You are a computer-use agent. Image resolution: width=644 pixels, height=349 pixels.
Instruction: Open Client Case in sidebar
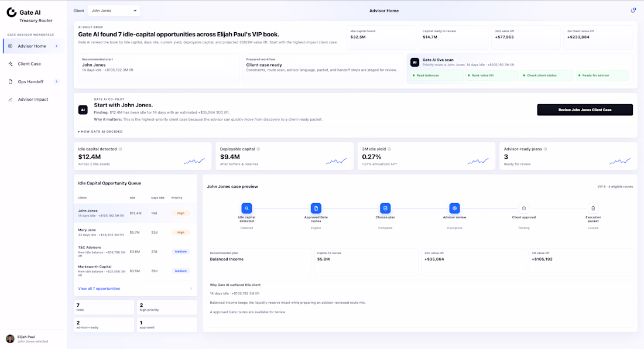tap(34, 64)
